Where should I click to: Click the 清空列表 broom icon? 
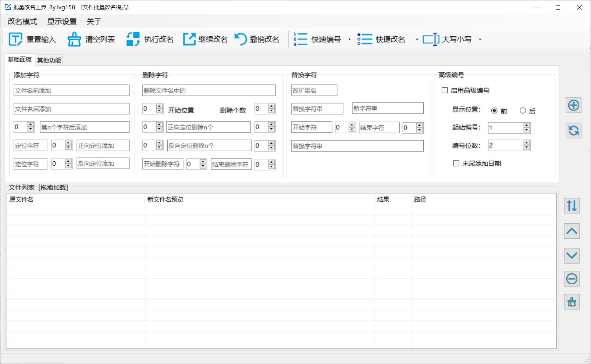pyautogui.click(x=74, y=39)
